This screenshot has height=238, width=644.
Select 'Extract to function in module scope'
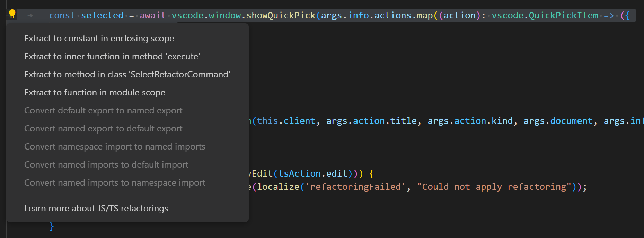point(95,93)
